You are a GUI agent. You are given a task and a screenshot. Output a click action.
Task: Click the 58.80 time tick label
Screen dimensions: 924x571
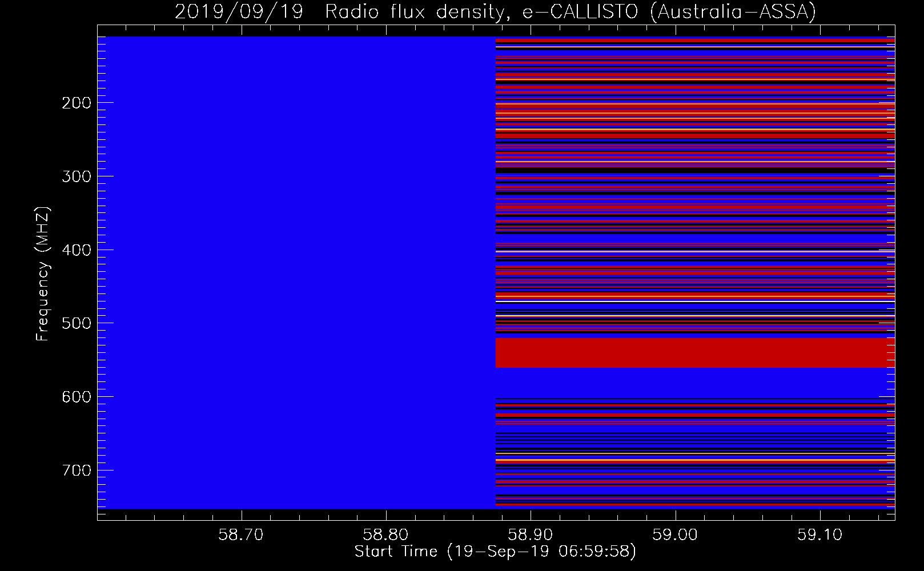[387, 535]
